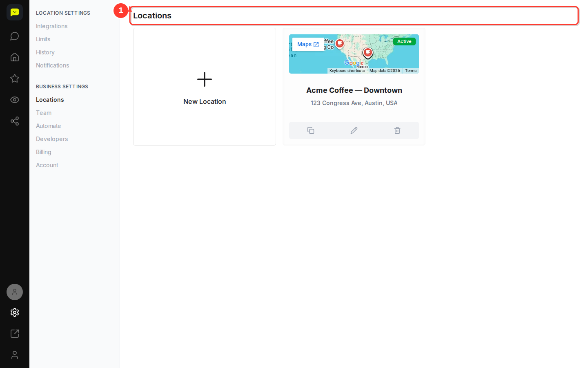Click the gray user avatar circle
The height and width of the screenshot is (368, 588).
click(15, 292)
